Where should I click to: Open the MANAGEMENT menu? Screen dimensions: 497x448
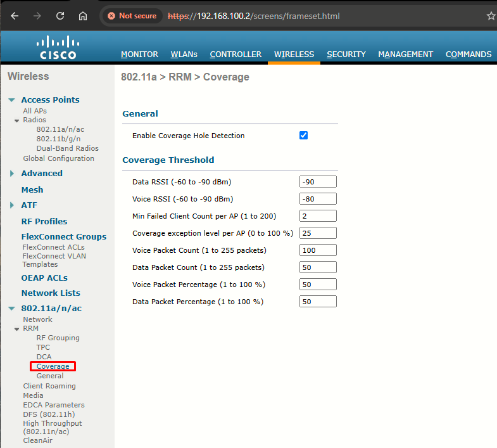(x=405, y=54)
